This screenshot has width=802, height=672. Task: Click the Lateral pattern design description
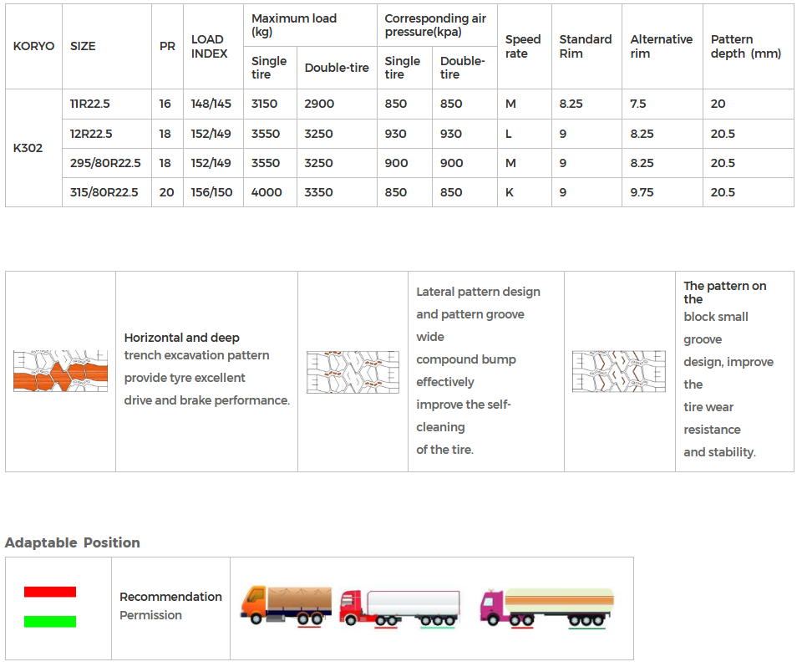click(478, 370)
